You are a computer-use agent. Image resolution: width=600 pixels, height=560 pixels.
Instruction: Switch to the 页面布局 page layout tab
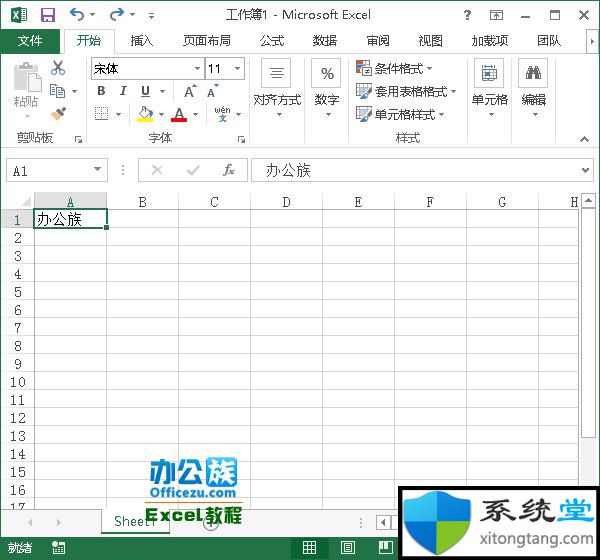[x=207, y=41]
